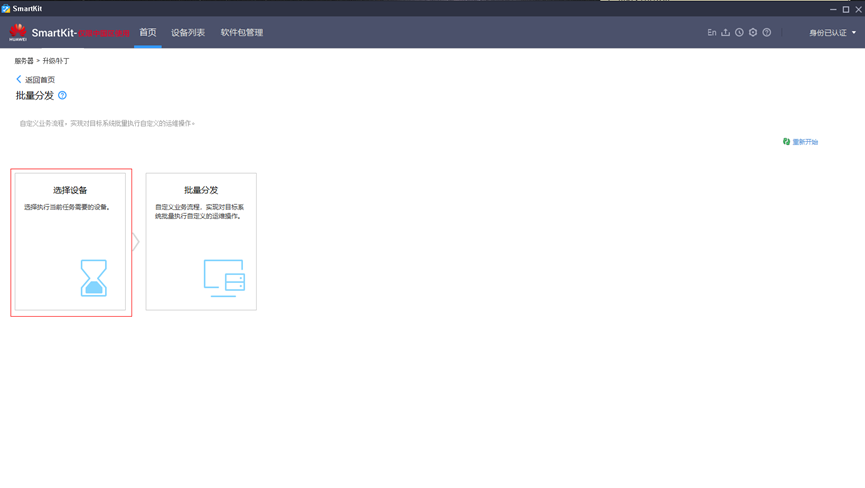Image resolution: width=865 pixels, height=488 pixels.
Task: Click the hourglass icon in 选择设备 card
Action: click(94, 278)
